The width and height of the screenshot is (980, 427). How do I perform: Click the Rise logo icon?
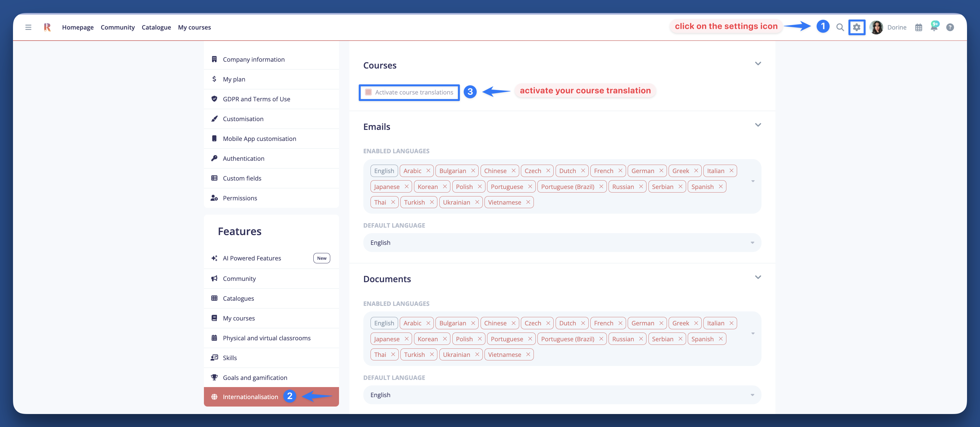click(47, 27)
